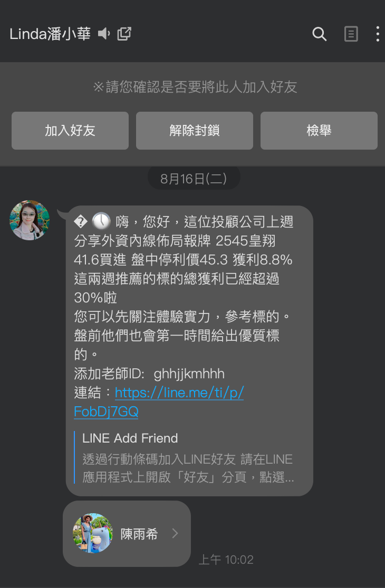Open the three-dot more menu
The image size is (385, 588).
click(378, 34)
